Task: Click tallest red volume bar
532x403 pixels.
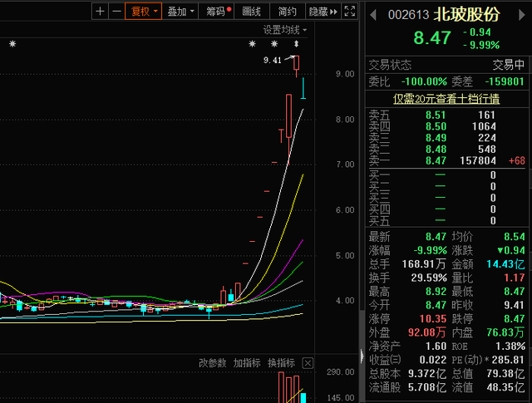Action: pyautogui.click(x=281, y=387)
